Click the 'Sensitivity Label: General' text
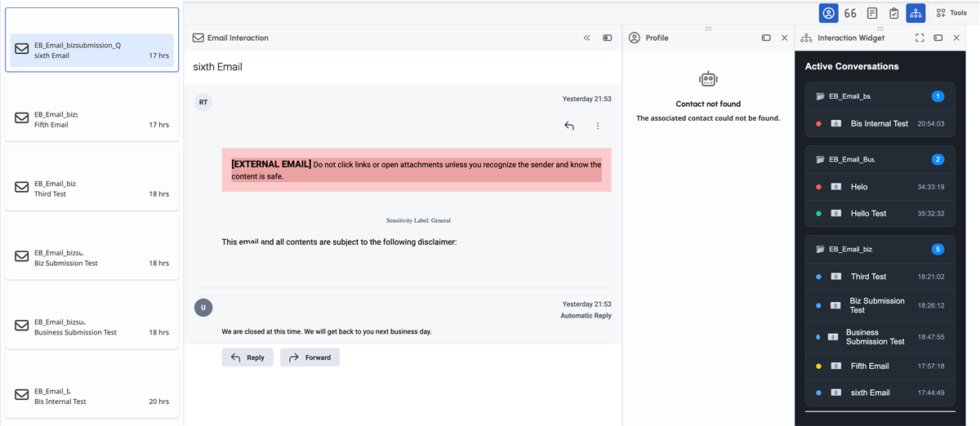The height and width of the screenshot is (426, 980). coord(418,220)
